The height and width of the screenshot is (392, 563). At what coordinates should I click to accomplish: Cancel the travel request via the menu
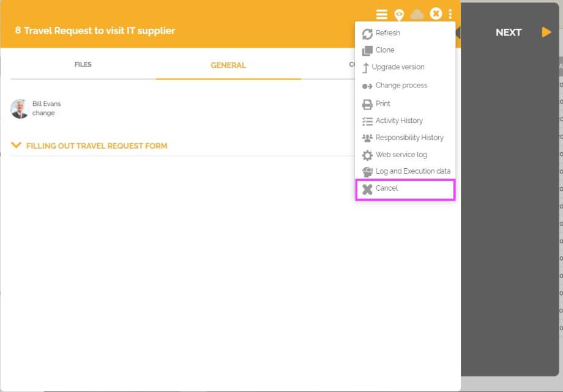(x=386, y=188)
